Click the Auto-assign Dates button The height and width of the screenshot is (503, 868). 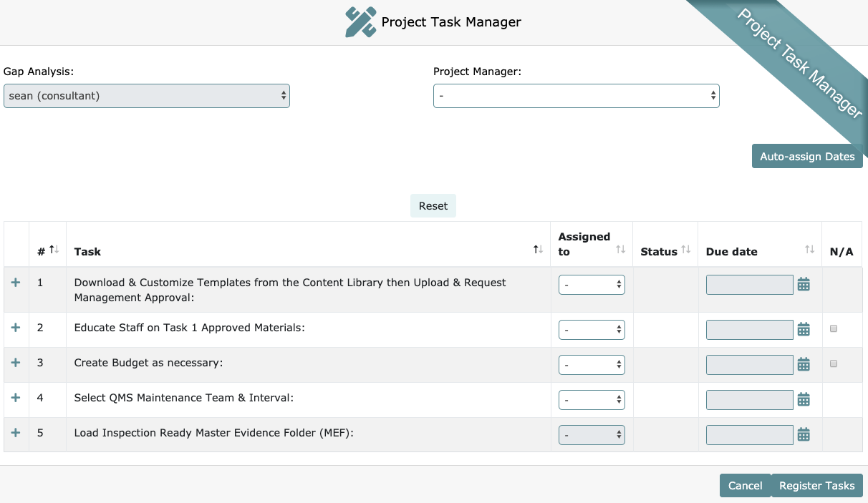pos(807,157)
